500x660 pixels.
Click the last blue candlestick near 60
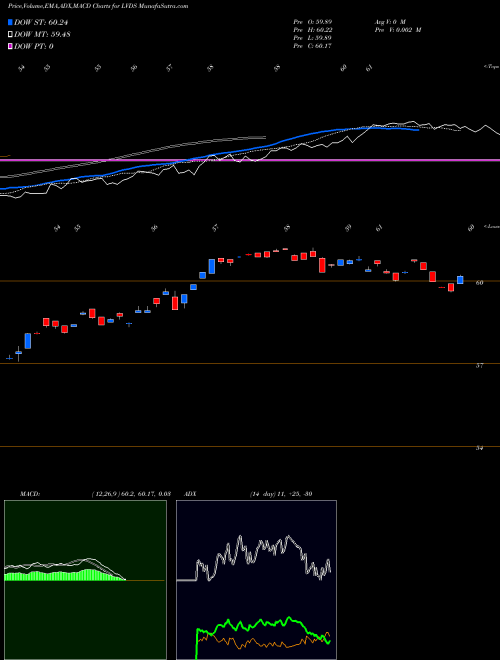[x=460, y=280]
